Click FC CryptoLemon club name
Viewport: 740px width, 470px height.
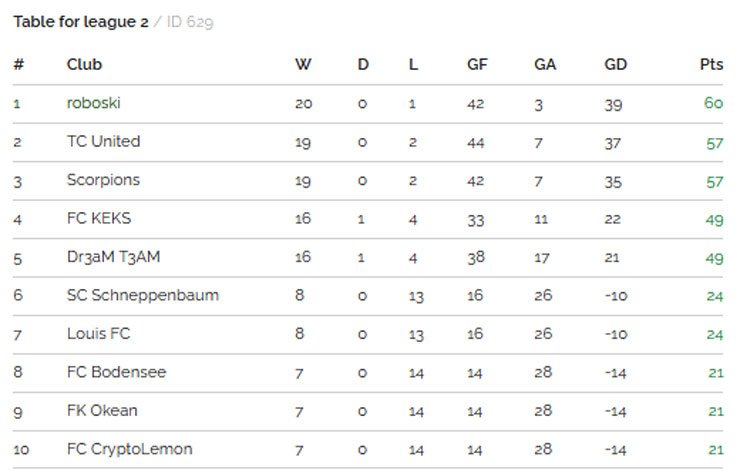[x=129, y=449]
